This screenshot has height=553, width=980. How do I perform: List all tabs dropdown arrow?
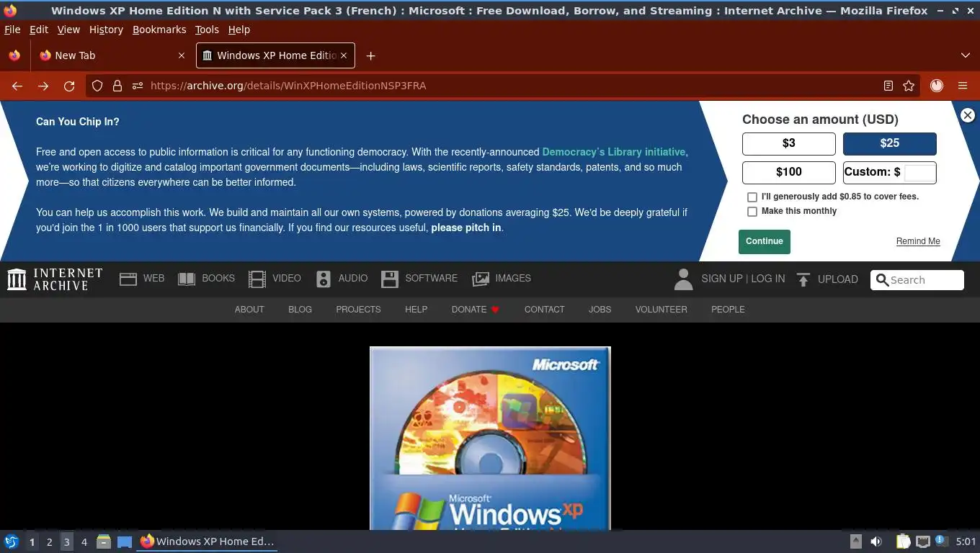(x=966, y=55)
